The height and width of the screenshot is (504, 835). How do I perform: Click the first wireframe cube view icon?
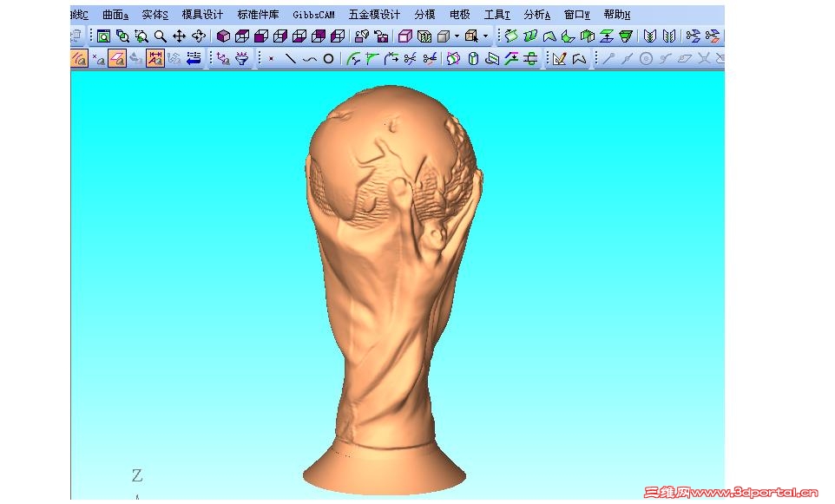242,36
